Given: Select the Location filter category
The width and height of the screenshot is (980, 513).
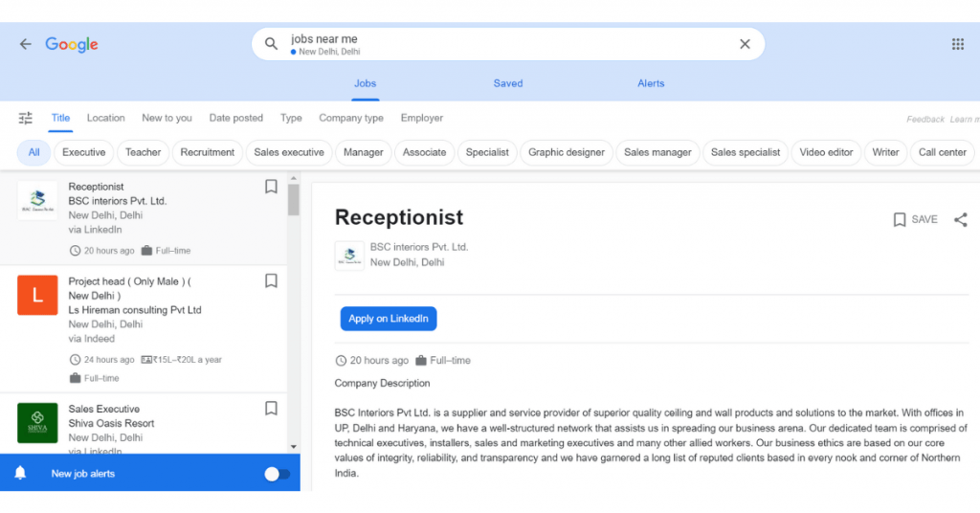Looking at the screenshot, I should [x=105, y=118].
